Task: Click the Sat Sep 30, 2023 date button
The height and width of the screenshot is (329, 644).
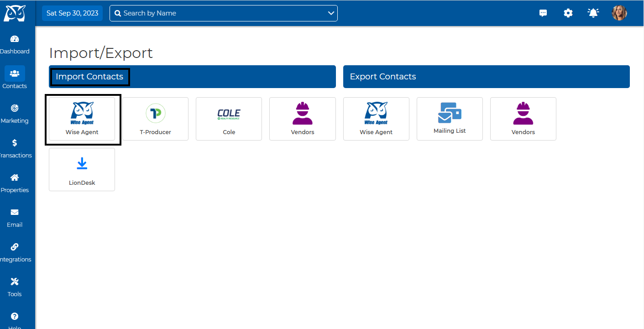Action: 73,13
